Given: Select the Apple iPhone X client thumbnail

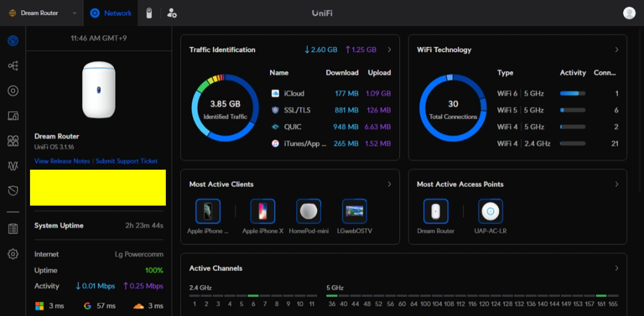Looking at the screenshot, I should (x=263, y=211).
